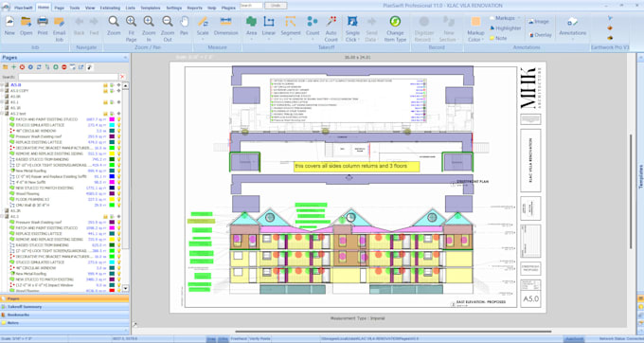Image resolution: width=644 pixels, height=343 pixels.
Task: Toggle lightbulb for FLOOR FRAMING X3 row
Action: pyautogui.click(x=119, y=199)
